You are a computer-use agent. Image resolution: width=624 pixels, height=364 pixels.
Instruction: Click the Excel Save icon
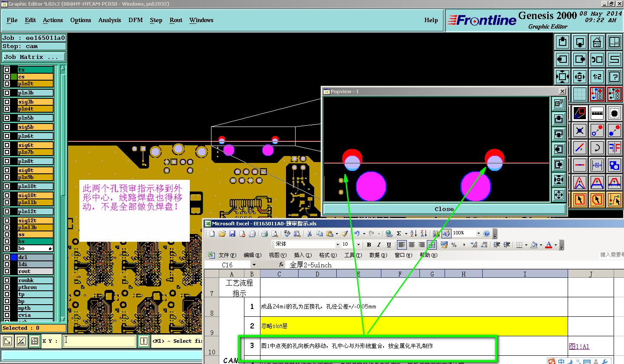tap(232, 234)
